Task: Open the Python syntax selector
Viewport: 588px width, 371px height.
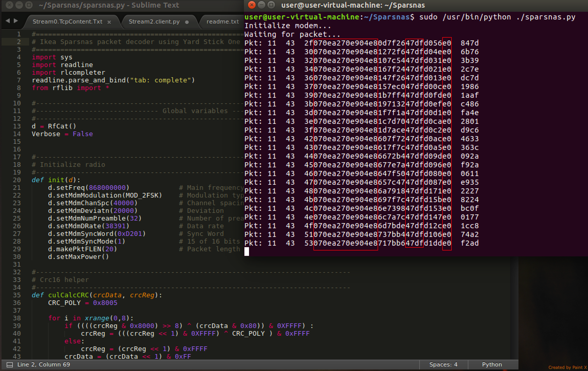Action: tap(492, 364)
